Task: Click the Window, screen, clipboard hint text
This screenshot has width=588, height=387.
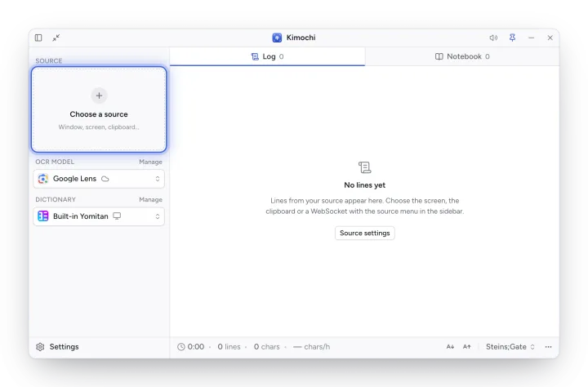Action: tap(99, 127)
